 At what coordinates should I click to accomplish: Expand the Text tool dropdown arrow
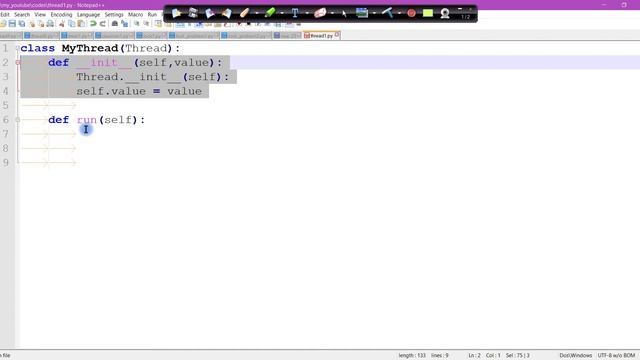tap(307, 13)
